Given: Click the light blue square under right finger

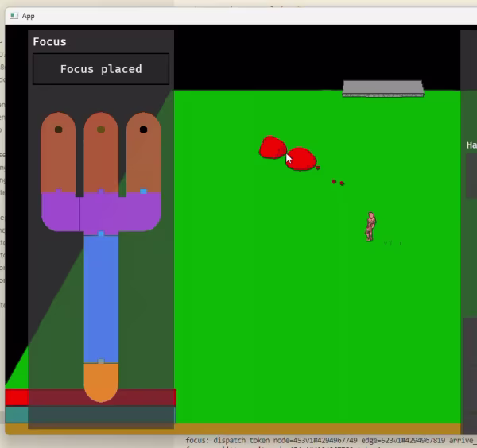Looking at the screenshot, I should pyautogui.click(x=143, y=191).
